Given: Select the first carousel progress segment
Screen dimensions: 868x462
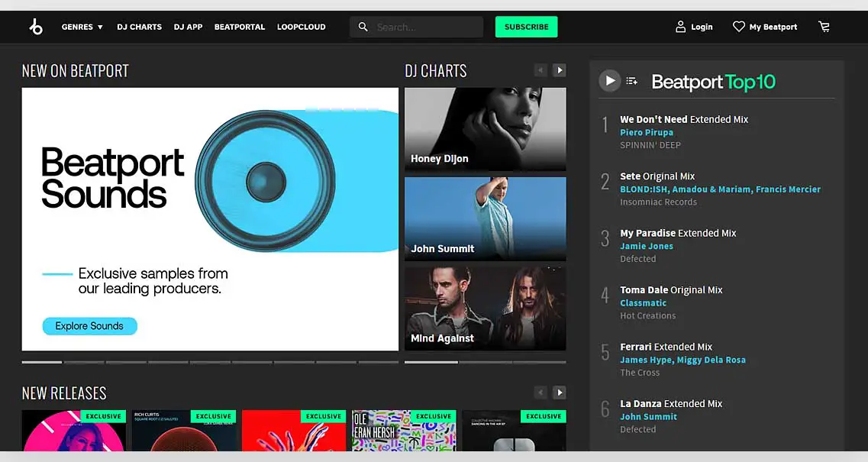Looking at the screenshot, I should (41, 362).
